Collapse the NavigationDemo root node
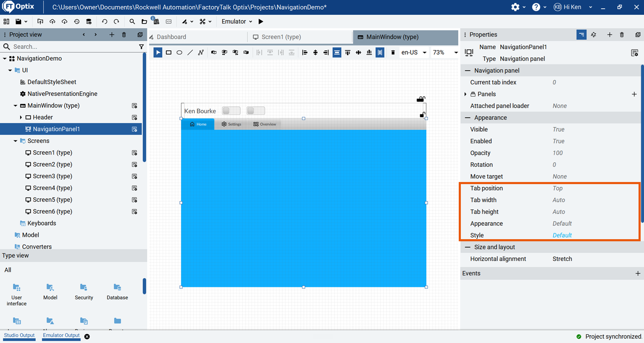This screenshot has width=644, height=343. click(5, 58)
